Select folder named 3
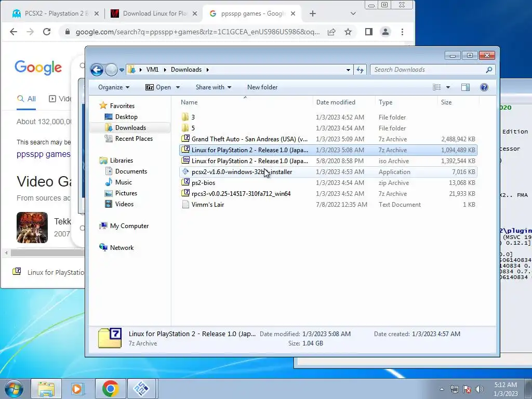The width and height of the screenshot is (532, 399). coord(328,117)
